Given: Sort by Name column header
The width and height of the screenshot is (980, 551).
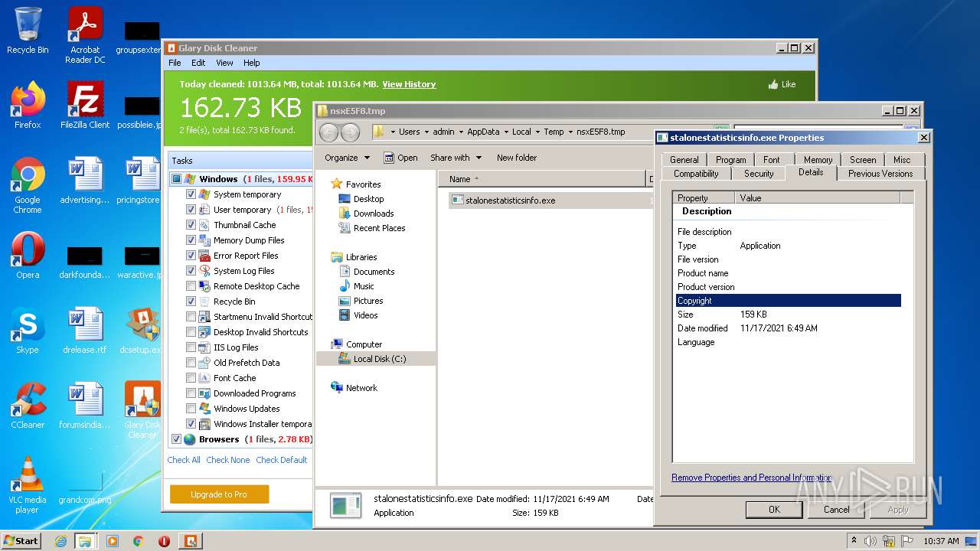Looking at the screenshot, I should pos(543,179).
